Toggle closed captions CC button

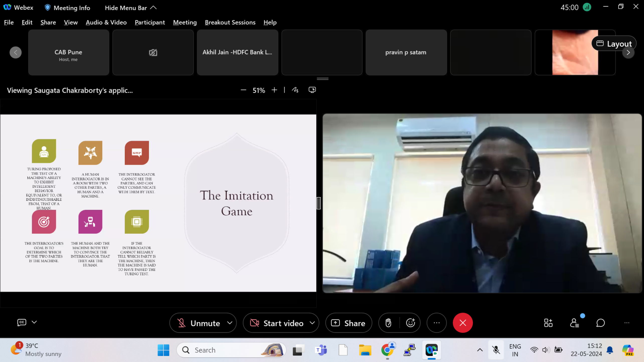[22, 322]
